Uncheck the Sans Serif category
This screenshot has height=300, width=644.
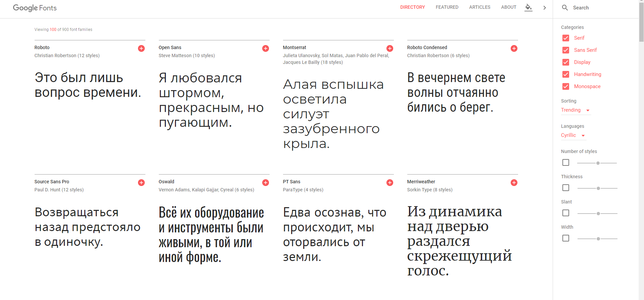coord(566,50)
